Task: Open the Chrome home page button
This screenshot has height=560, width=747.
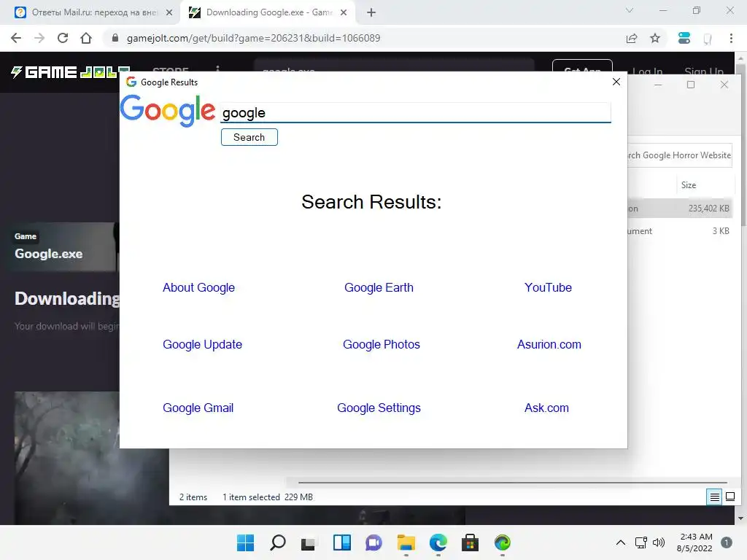Action: coord(86,38)
